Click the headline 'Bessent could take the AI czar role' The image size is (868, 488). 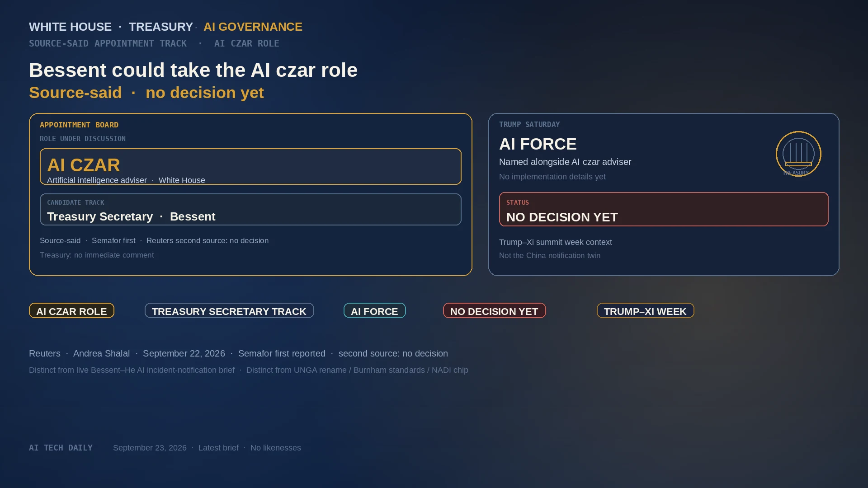click(x=193, y=70)
